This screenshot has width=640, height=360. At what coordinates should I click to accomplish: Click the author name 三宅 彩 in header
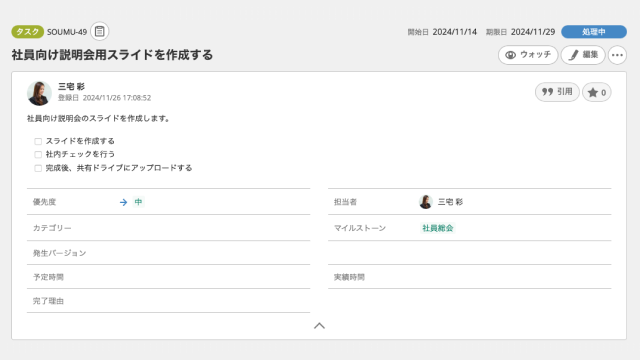(x=71, y=87)
